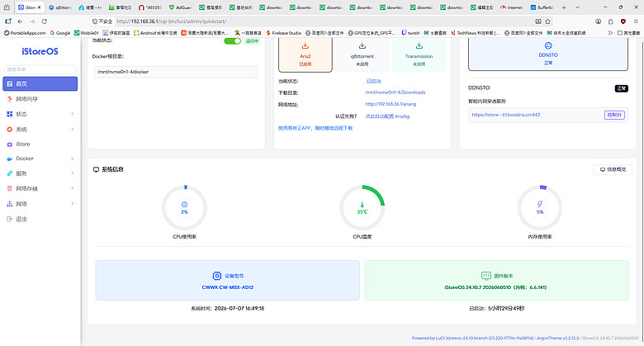This screenshot has height=346, width=644.
Task: Click the 控制台 button for DDNSTO
Action: 614,115
